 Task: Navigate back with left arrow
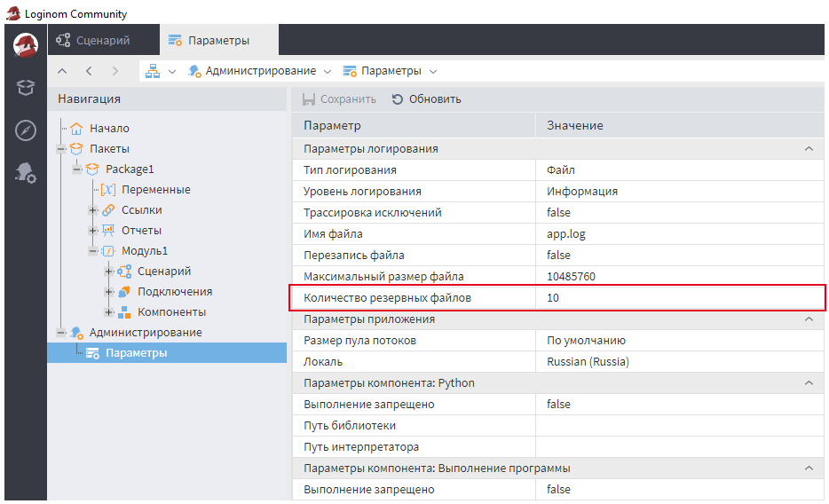(89, 71)
